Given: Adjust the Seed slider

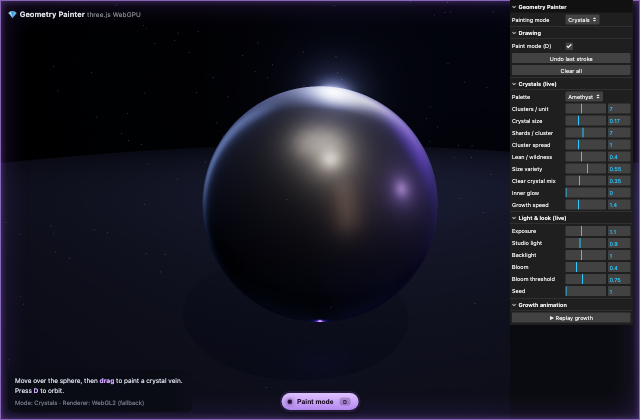Looking at the screenshot, I should pos(585,291).
